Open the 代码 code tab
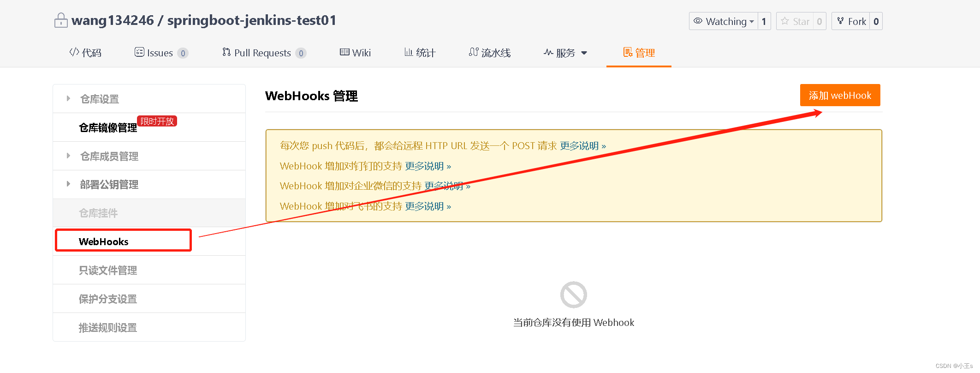 tap(85, 53)
